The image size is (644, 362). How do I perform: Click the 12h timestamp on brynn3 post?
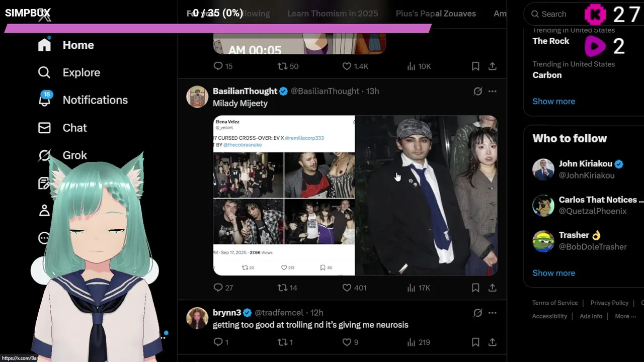tap(316, 313)
